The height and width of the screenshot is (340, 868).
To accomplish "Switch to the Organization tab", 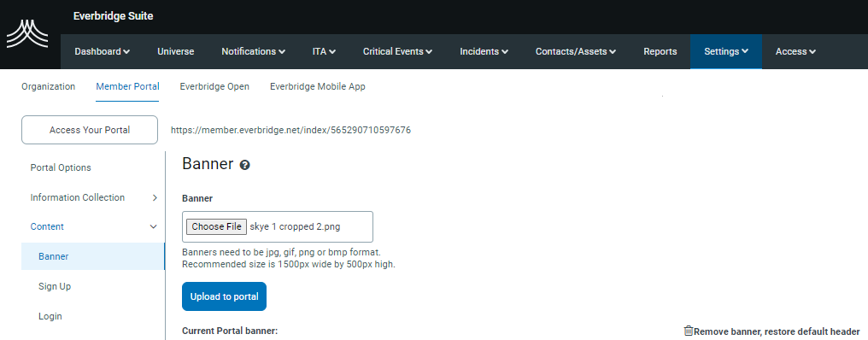I will (48, 86).
